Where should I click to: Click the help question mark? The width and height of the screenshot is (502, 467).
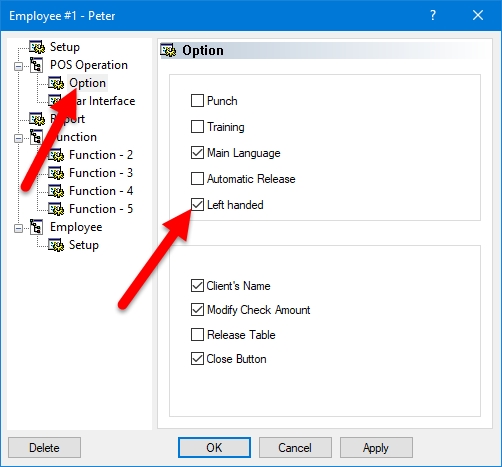tap(433, 15)
